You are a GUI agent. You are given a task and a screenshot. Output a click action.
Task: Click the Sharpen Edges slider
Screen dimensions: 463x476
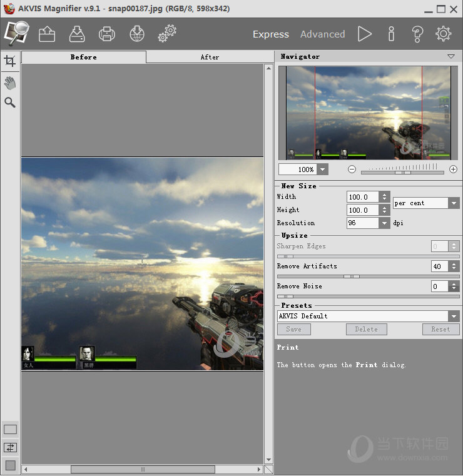click(x=369, y=257)
